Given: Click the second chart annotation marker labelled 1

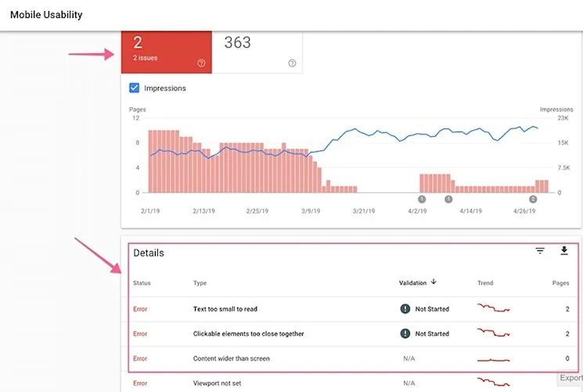Looking at the screenshot, I should (x=448, y=200).
